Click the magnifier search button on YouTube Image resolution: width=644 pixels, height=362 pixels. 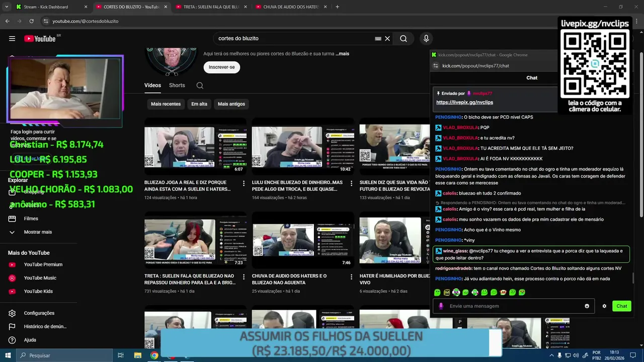tap(404, 39)
